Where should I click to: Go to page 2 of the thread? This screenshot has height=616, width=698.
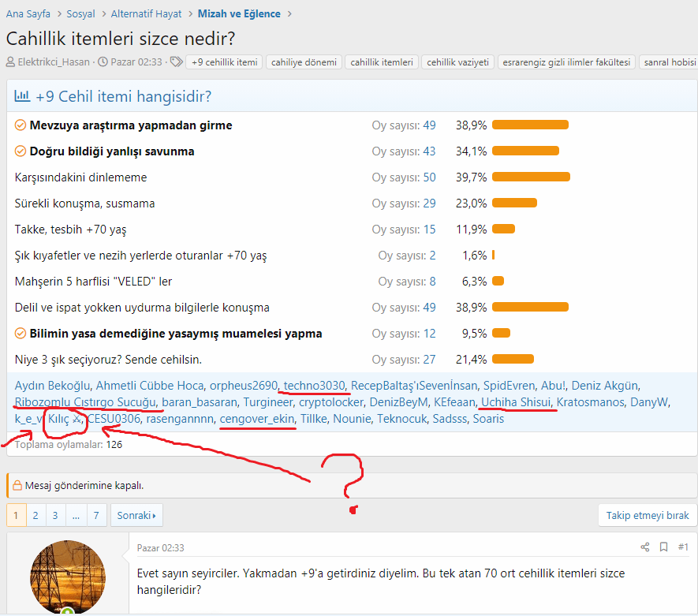(35, 515)
